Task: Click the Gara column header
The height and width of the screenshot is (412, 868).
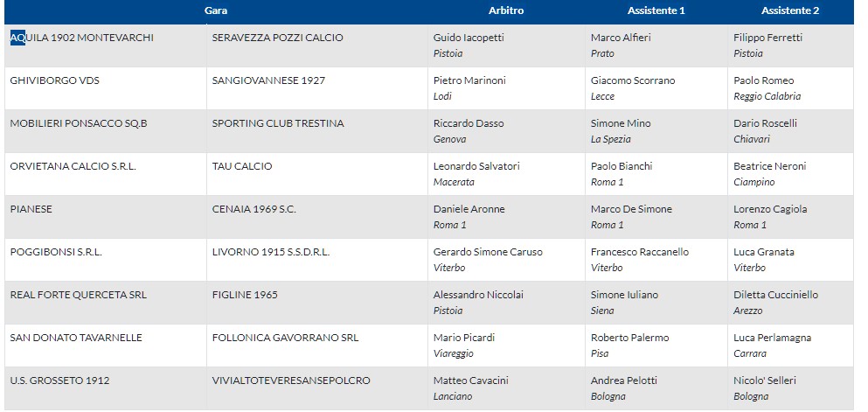Action: (216, 11)
